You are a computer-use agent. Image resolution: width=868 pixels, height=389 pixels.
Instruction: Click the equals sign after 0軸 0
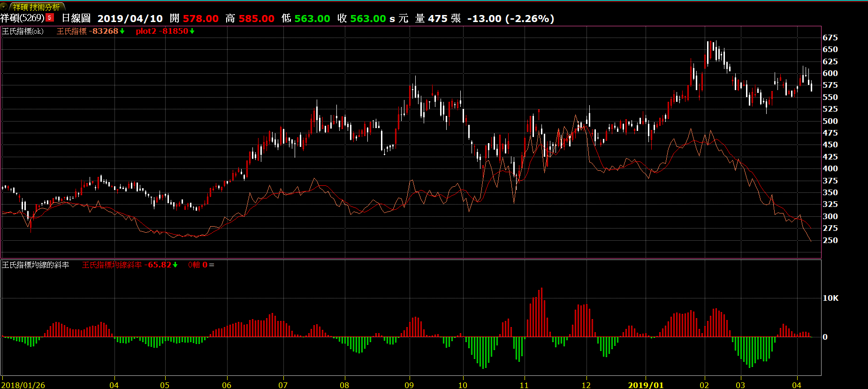pos(212,265)
